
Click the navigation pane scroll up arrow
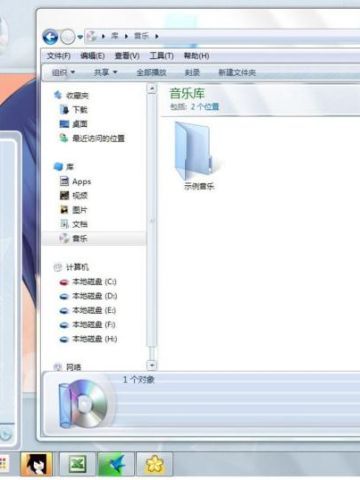[x=152, y=89]
